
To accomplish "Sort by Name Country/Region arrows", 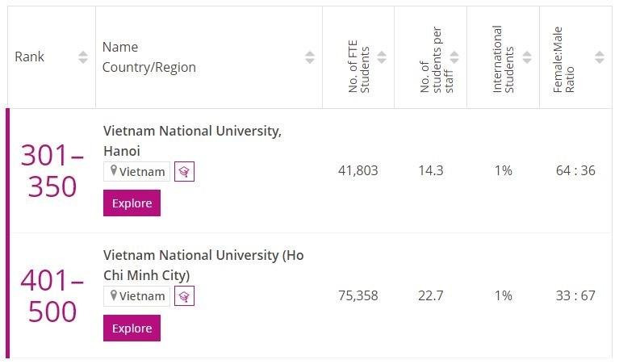I will [310, 57].
